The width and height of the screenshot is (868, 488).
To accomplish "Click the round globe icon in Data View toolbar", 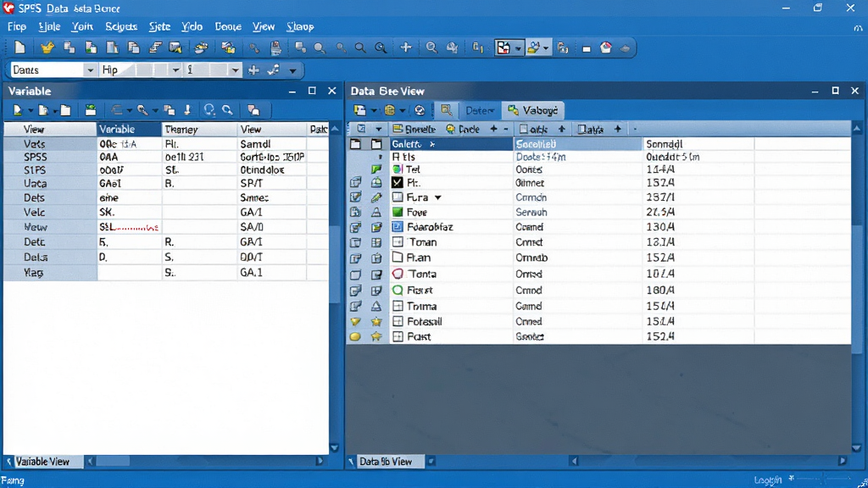I will click(x=390, y=110).
